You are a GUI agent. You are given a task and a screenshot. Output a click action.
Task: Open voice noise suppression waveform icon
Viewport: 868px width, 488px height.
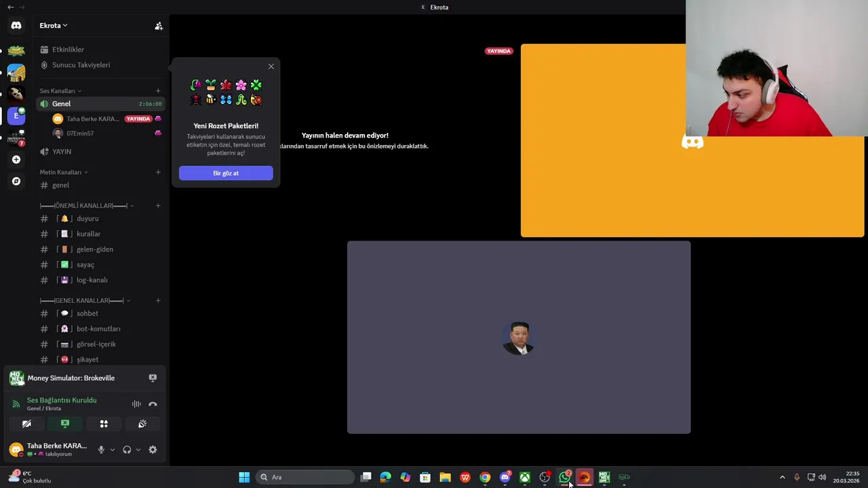click(x=136, y=404)
